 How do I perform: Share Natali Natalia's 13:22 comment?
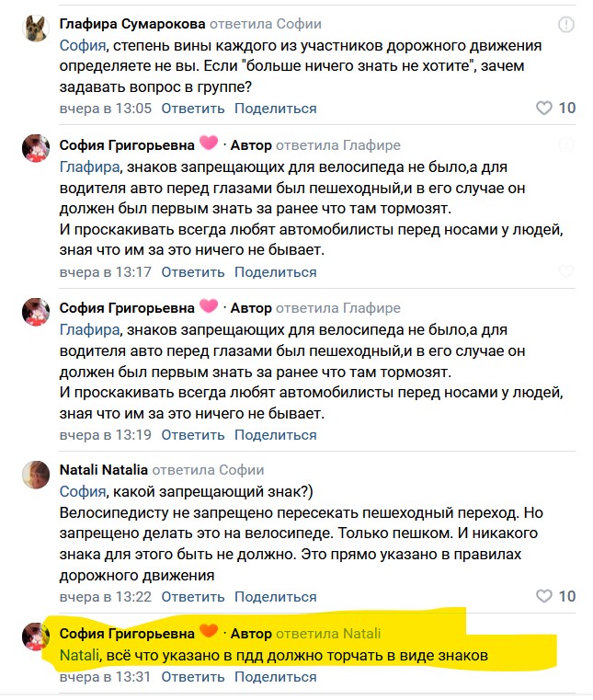tap(275, 596)
